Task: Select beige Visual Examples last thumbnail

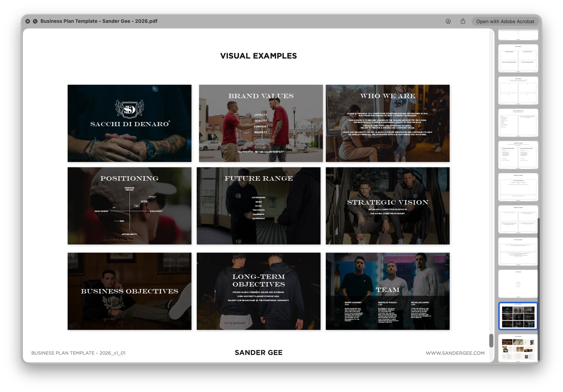Action: pyautogui.click(x=518, y=348)
